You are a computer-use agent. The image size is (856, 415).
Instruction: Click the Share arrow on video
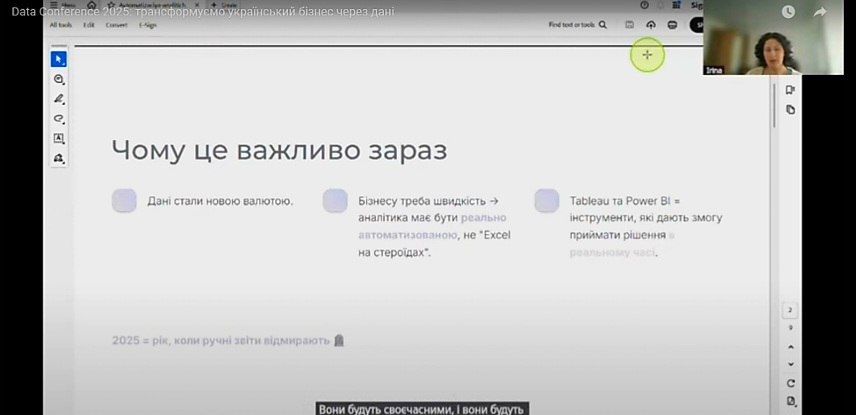(820, 12)
